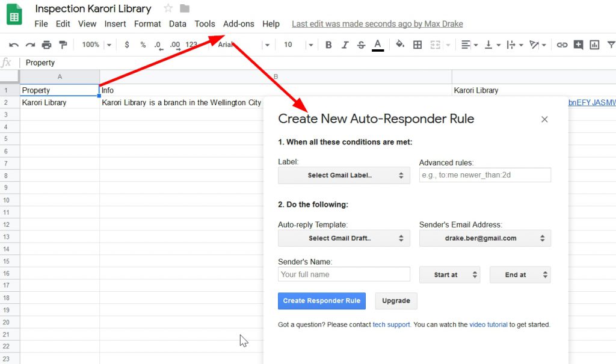Click the Insert chart icon

pyautogui.click(x=595, y=45)
